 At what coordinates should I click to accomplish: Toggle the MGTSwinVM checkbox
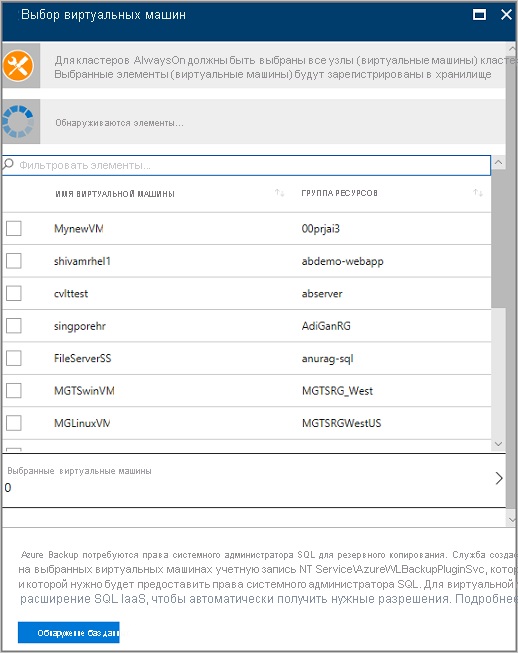[14, 391]
